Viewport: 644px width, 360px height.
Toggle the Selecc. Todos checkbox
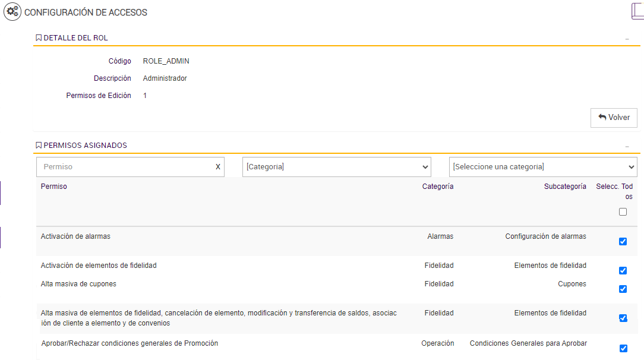coord(623,212)
